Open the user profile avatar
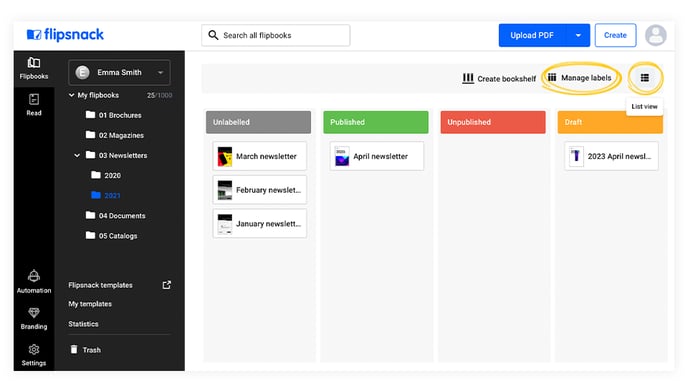This screenshot has height=391, width=688. [x=656, y=35]
